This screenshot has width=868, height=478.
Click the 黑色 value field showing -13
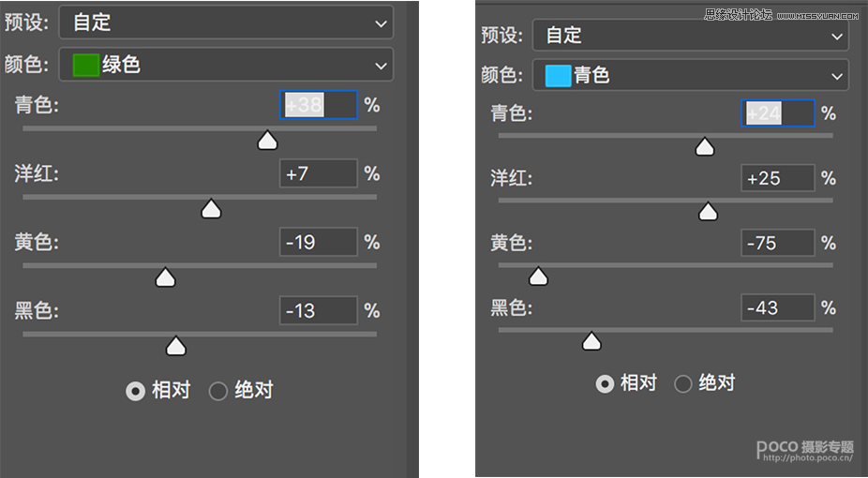[x=318, y=310]
